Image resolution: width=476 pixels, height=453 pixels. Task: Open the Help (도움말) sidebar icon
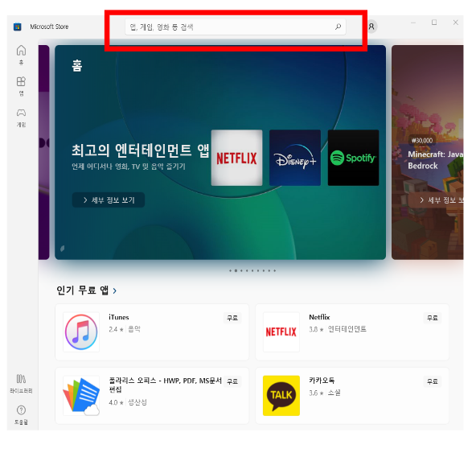(21, 414)
